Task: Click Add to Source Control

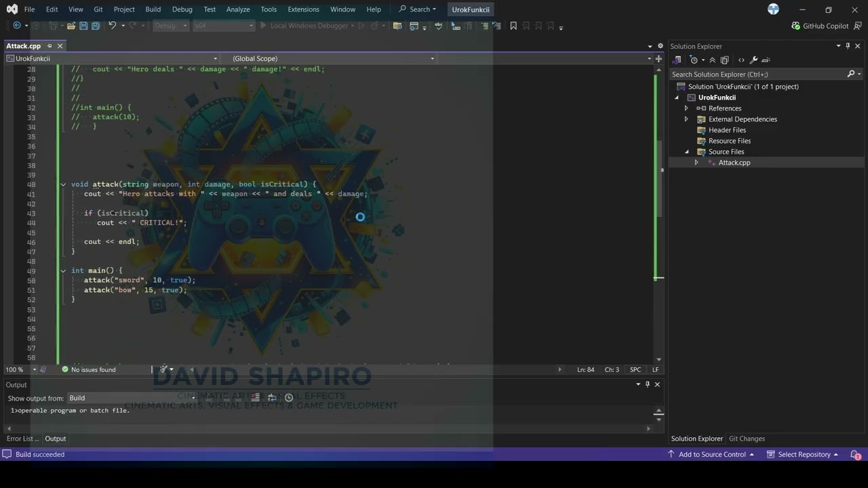Action: point(712,455)
